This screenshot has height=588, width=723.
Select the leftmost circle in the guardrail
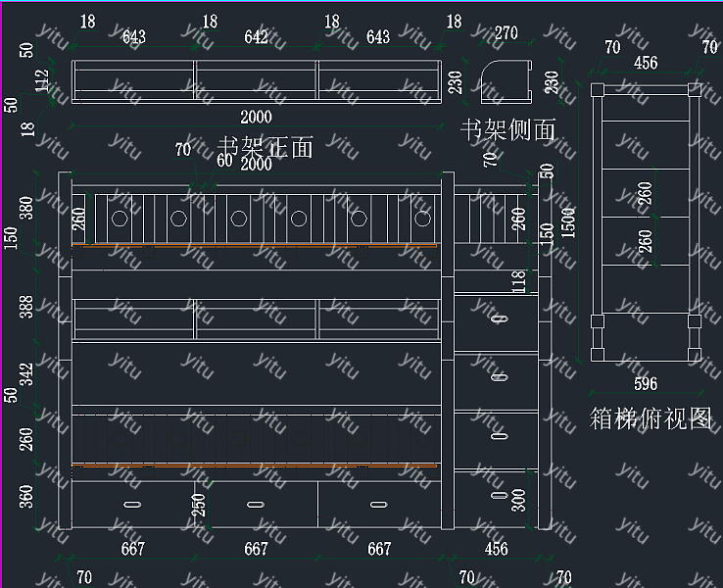click(x=119, y=219)
